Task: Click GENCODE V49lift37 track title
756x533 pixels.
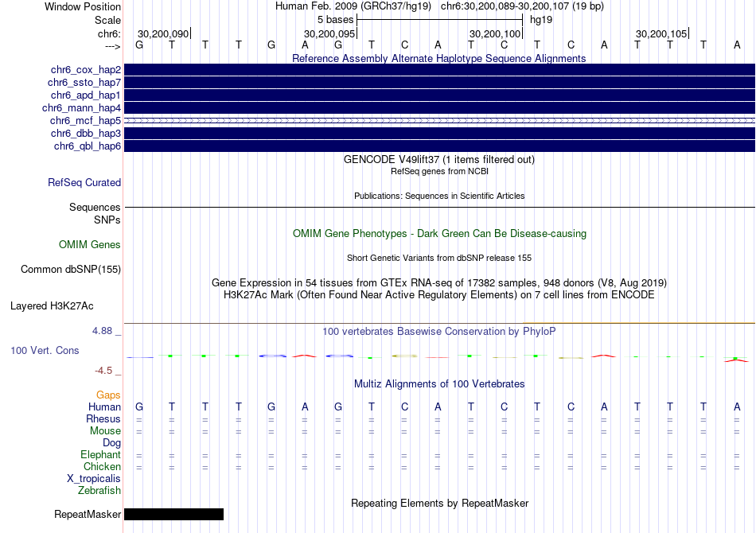Action: coord(439,160)
